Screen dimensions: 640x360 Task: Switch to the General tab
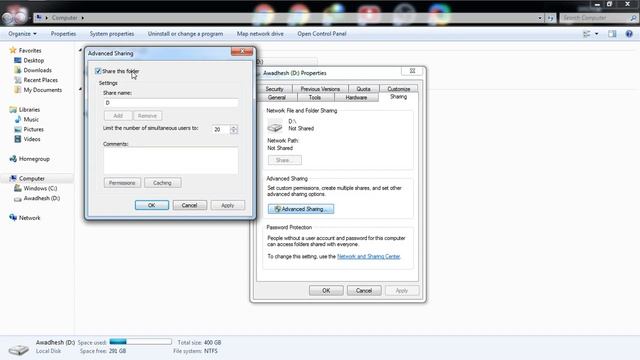(277, 98)
